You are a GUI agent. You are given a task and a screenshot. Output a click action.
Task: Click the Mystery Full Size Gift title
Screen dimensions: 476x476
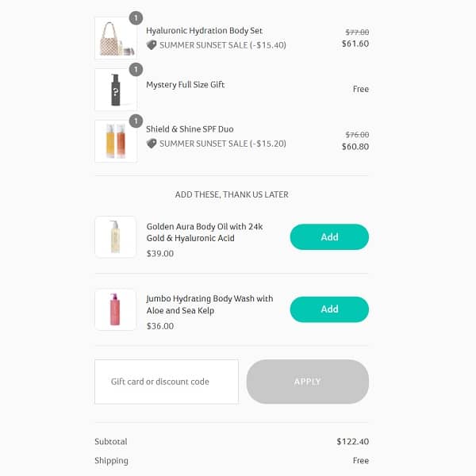pyautogui.click(x=185, y=85)
